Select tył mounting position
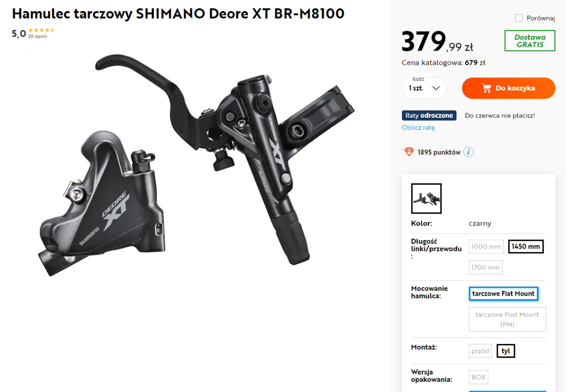This screenshot has height=392, width=584. coord(506,351)
